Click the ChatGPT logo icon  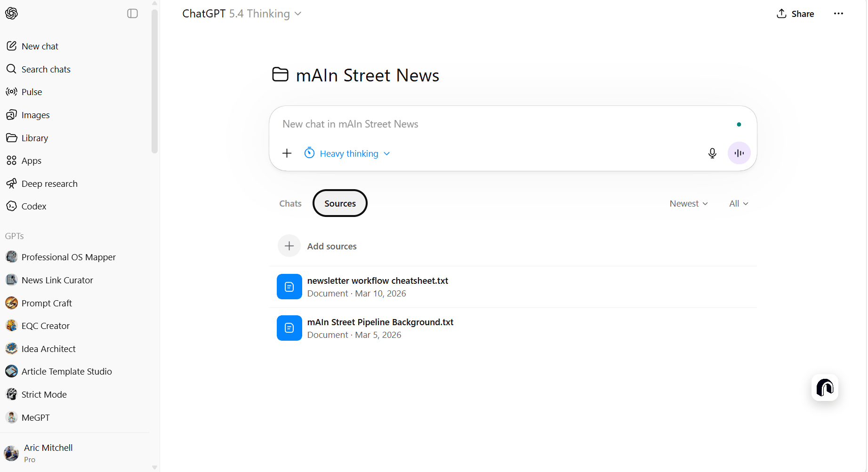coord(12,14)
